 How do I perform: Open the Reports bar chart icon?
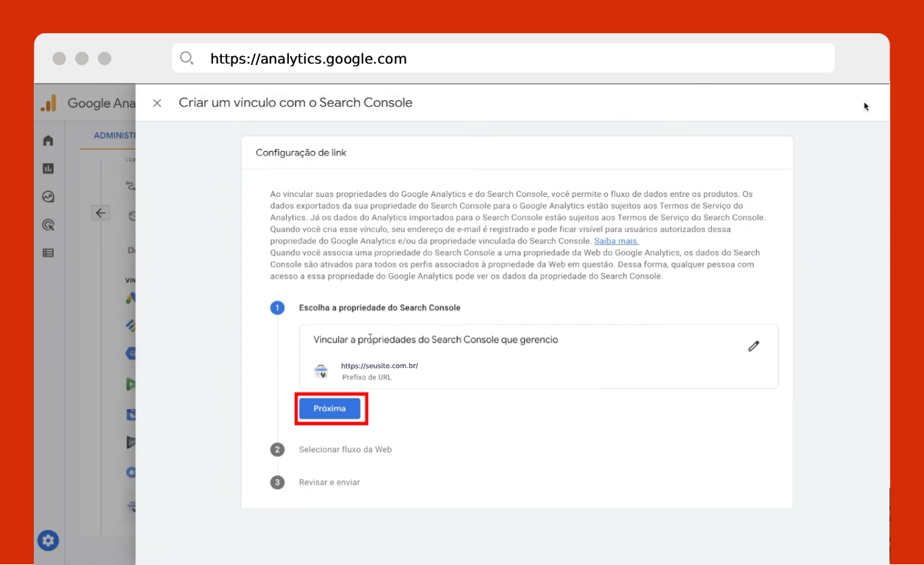(48, 168)
